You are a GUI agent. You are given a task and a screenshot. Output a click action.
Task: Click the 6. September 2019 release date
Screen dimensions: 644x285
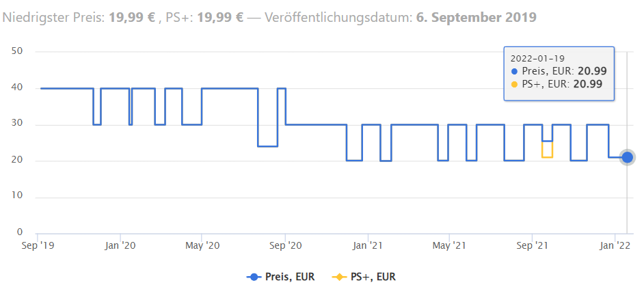click(476, 15)
